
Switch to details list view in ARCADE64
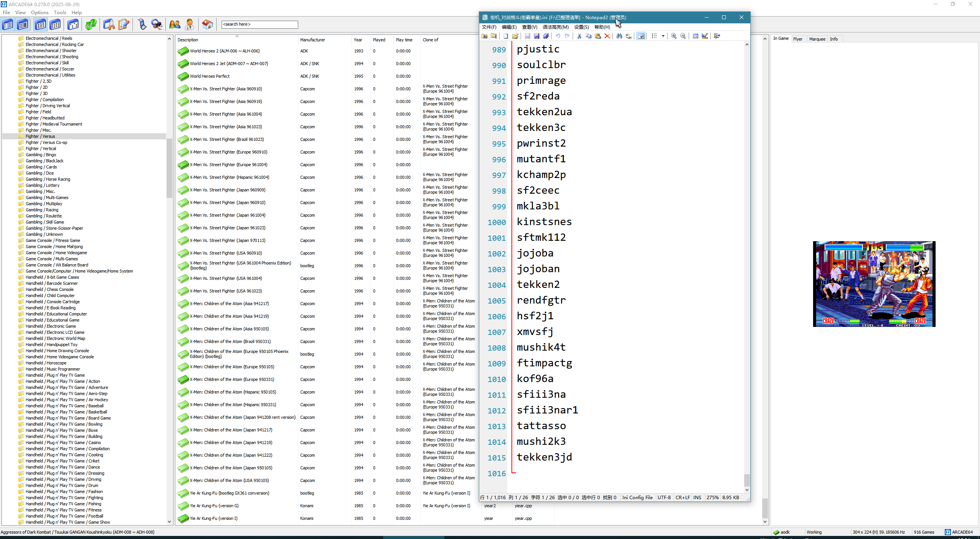[x=56, y=24]
